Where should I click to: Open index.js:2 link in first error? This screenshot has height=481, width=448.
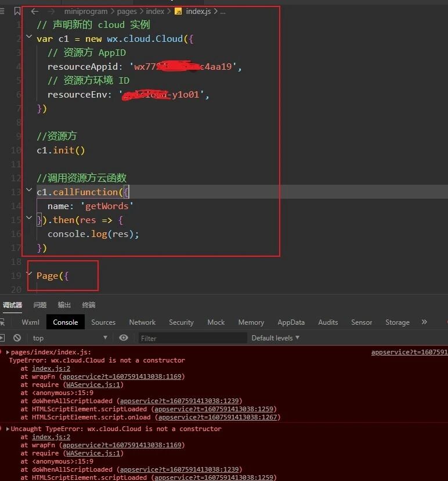coord(51,368)
